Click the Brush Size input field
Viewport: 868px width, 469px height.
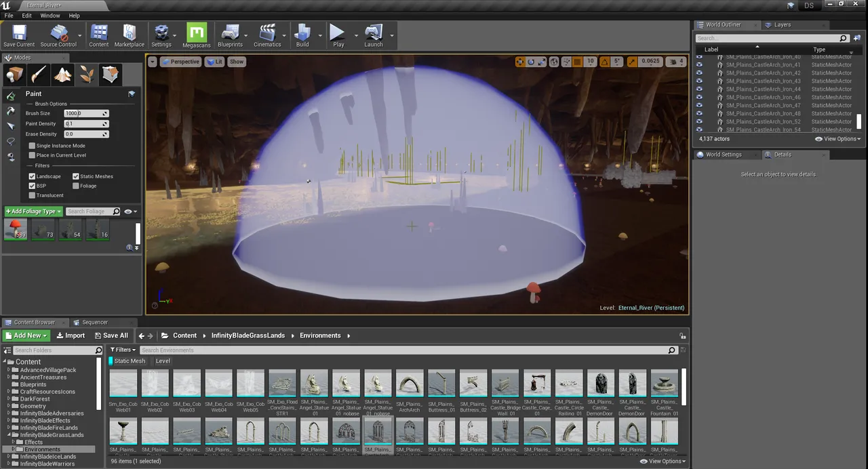pyautogui.click(x=86, y=114)
